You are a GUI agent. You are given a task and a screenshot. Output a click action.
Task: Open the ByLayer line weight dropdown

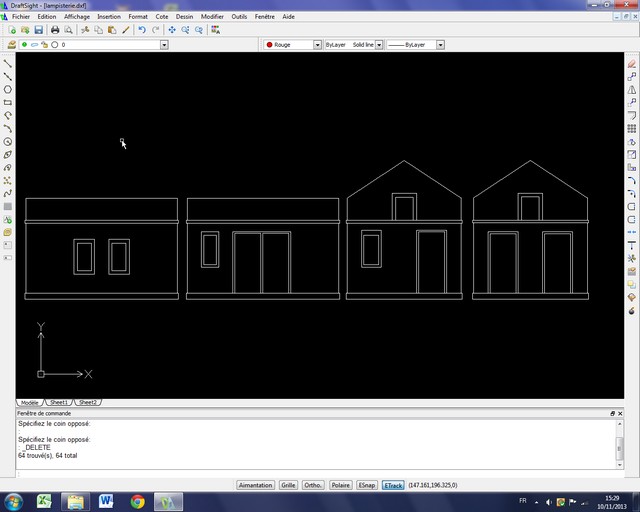pos(440,45)
